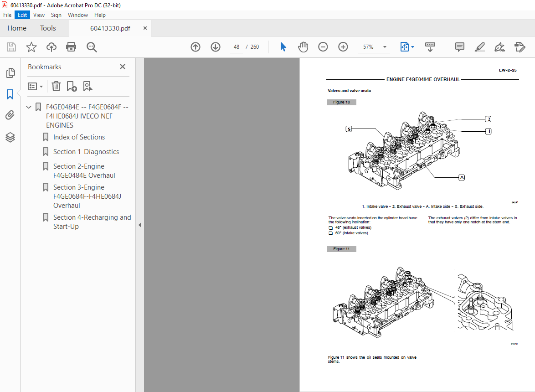Delete the selected bookmark trash icon
Screen dimensions: 535x392
click(x=56, y=86)
